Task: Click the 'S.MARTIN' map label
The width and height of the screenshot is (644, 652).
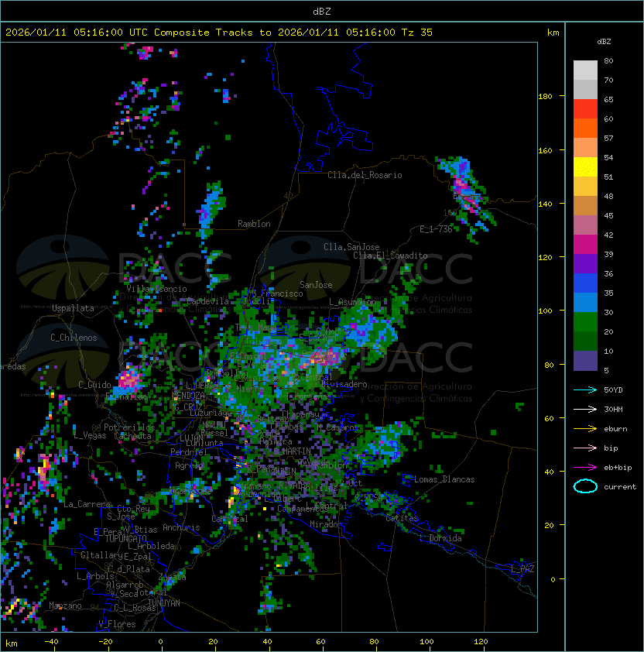Action: [x=292, y=451]
